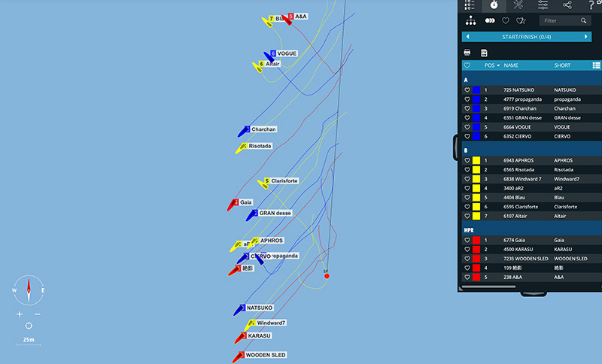
Task: Zoom out the map with minus
Action: 38,314
